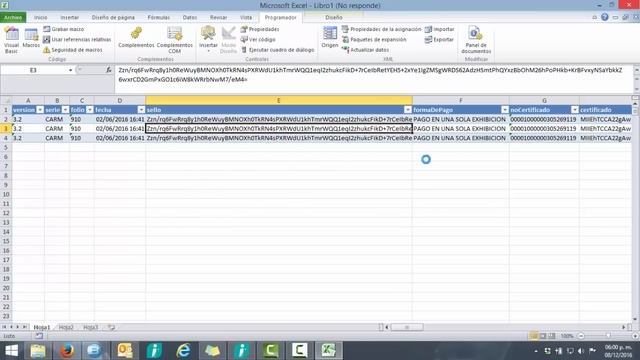This screenshot has width=640, height=360.
Task: Open Firefox from the taskbar
Action: click(67, 351)
